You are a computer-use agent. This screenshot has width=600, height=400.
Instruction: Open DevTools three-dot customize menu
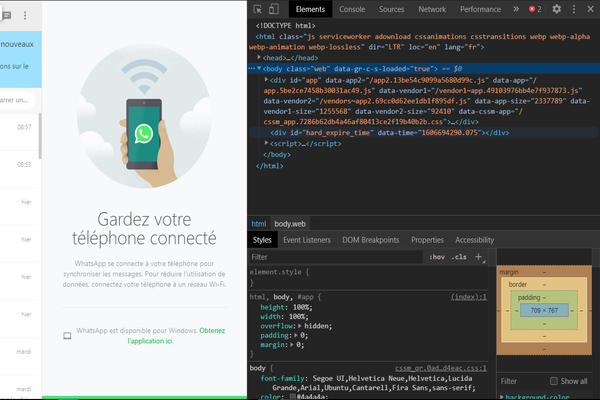(x=574, y=9)
